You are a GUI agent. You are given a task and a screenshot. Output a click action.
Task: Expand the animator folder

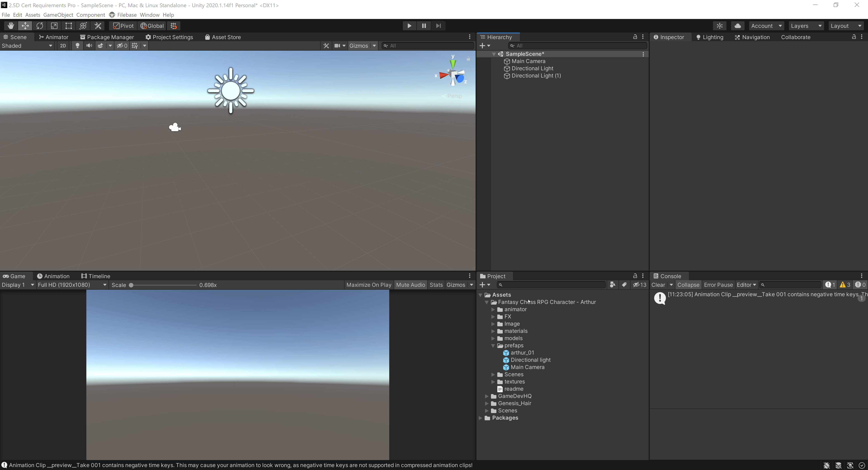493,309
